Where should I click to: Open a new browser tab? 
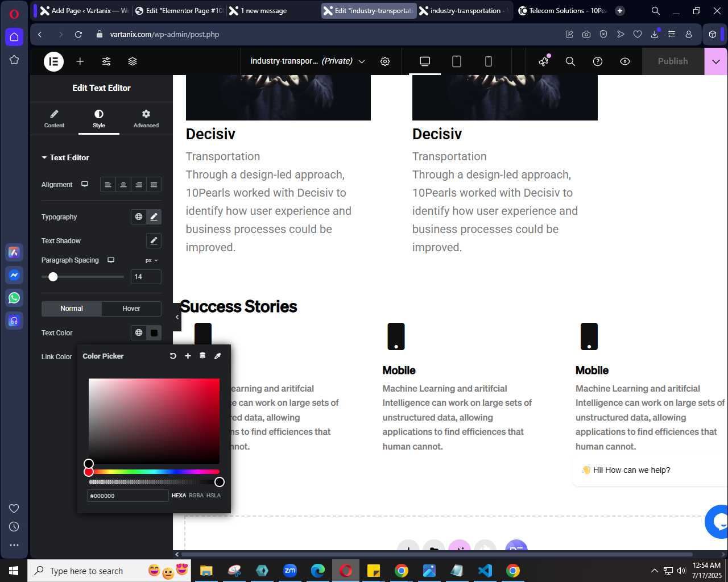[x=620, y=11]
